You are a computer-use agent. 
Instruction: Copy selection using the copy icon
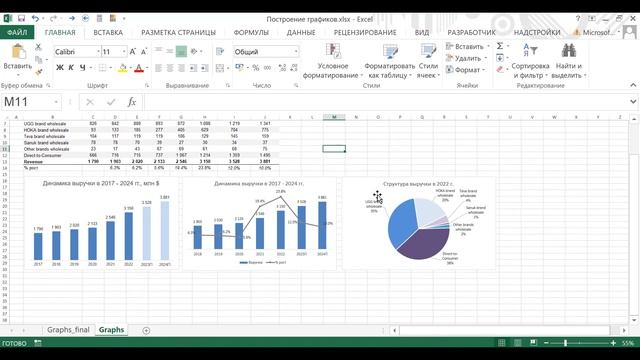click(39, 60)
